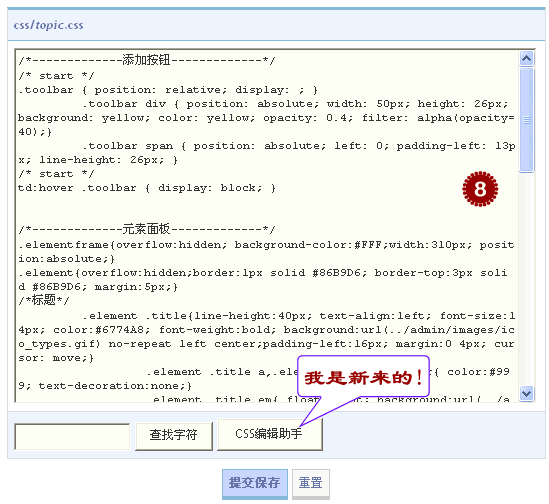Screen dimensions: 549x504
Task: Click the scrollbar down arrow in the CSS editor
Action: (526, 393)
